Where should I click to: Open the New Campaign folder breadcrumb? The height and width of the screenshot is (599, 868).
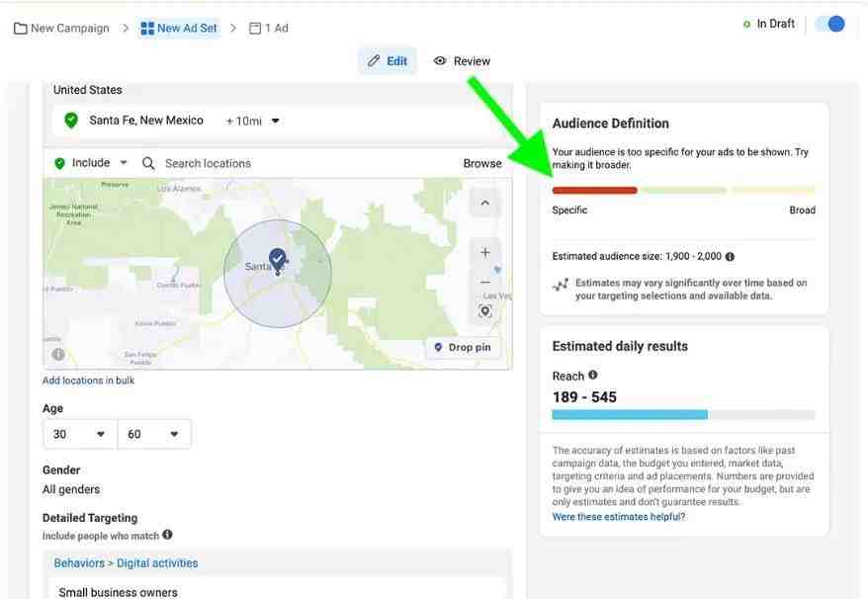tap(61, 29)
